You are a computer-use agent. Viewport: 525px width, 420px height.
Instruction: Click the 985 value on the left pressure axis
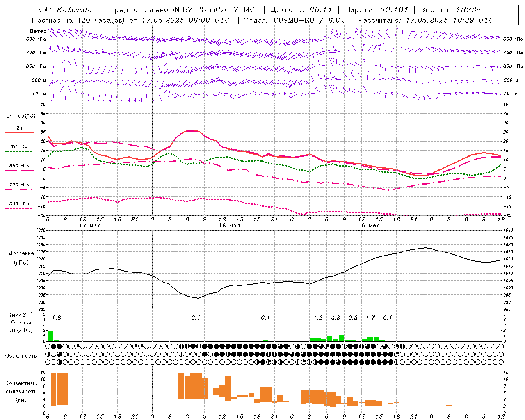tap(41, 309)
